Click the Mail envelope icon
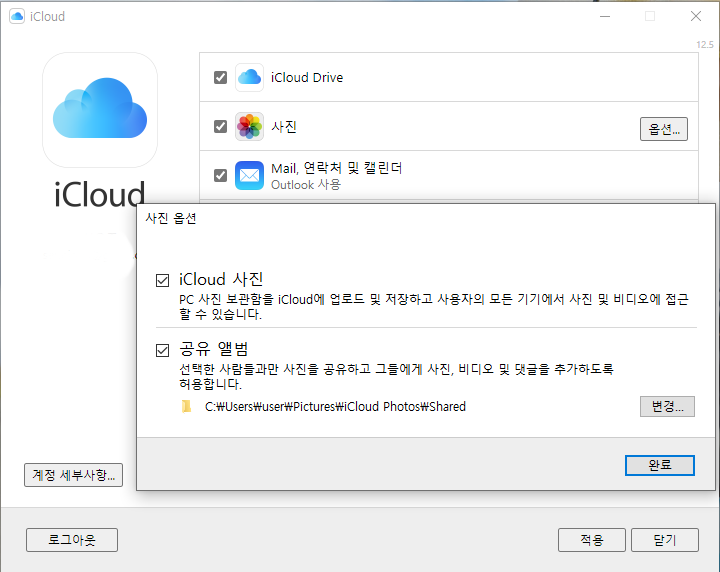 (x=249, y=175)
